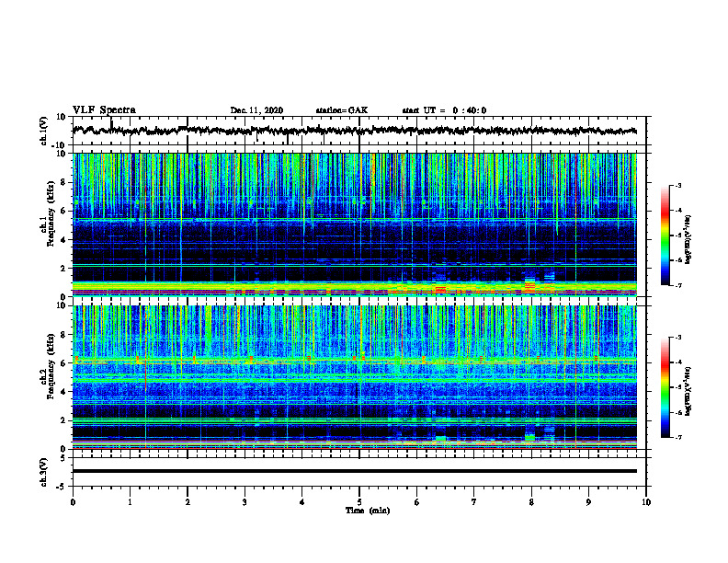728x563 pixels.
Task: Click time-axis tick label "8" at bottom
Action: pos(531,502)
